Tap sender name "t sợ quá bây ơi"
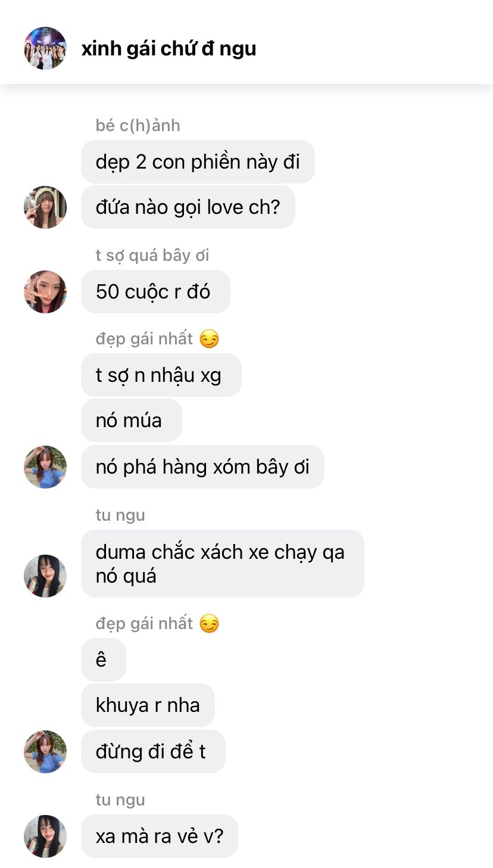 [x=152, y=256]
